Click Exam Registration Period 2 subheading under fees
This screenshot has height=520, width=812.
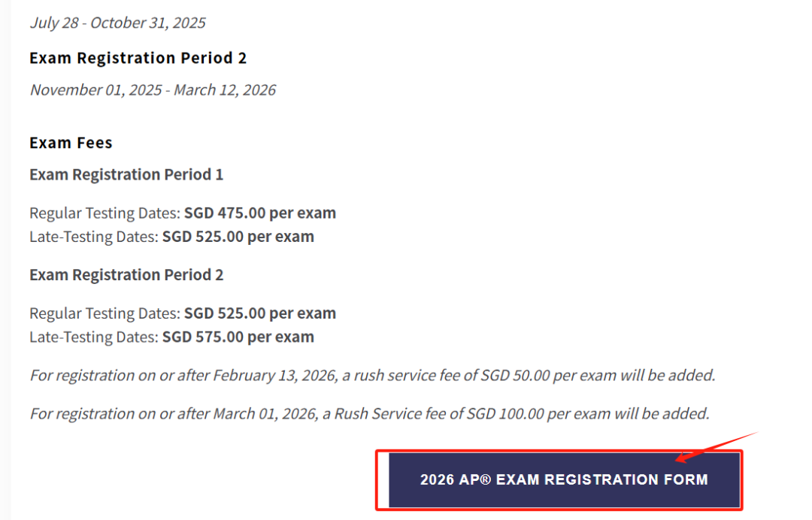click(126, 275)
